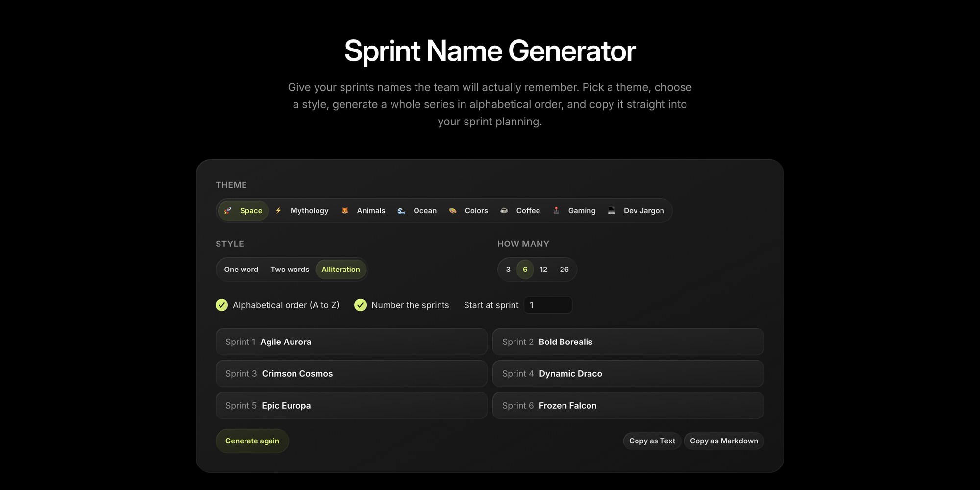Click the Start at sprint label
This screenshot has height=490, width=980.
pos(491,305)
